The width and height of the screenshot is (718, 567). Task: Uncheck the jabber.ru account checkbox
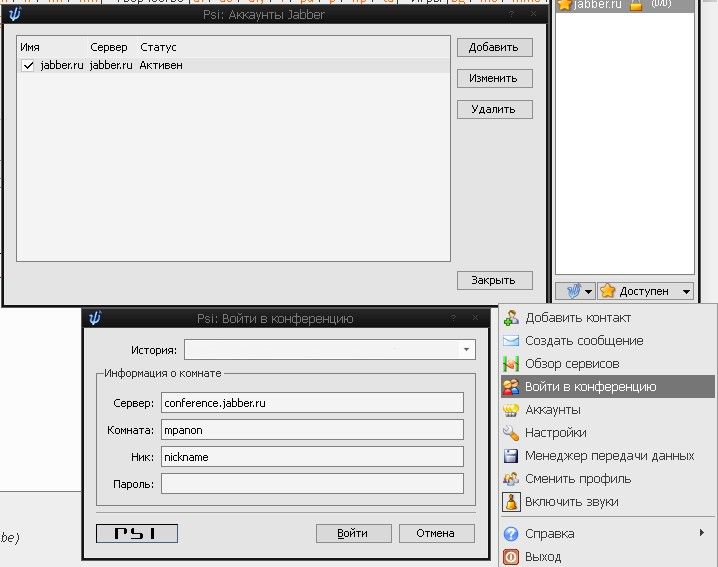tap(28, 65)
